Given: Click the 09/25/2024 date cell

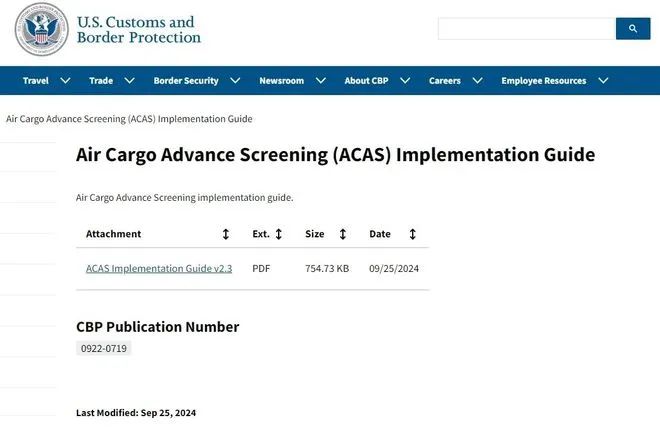Looking at the screenshot, I should coord(394,269).
